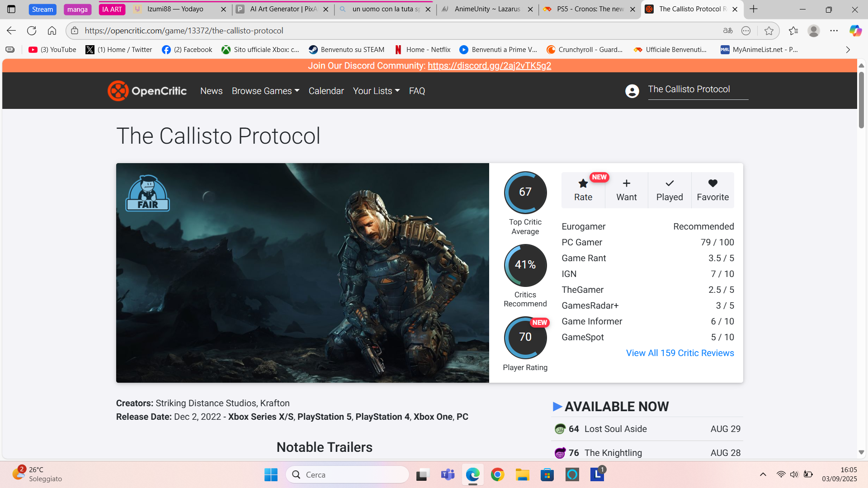The width and height of the screenshot is (868, 488).
Task: Switch to AI Art Generator PixAI tab
Action: [283, 9]
